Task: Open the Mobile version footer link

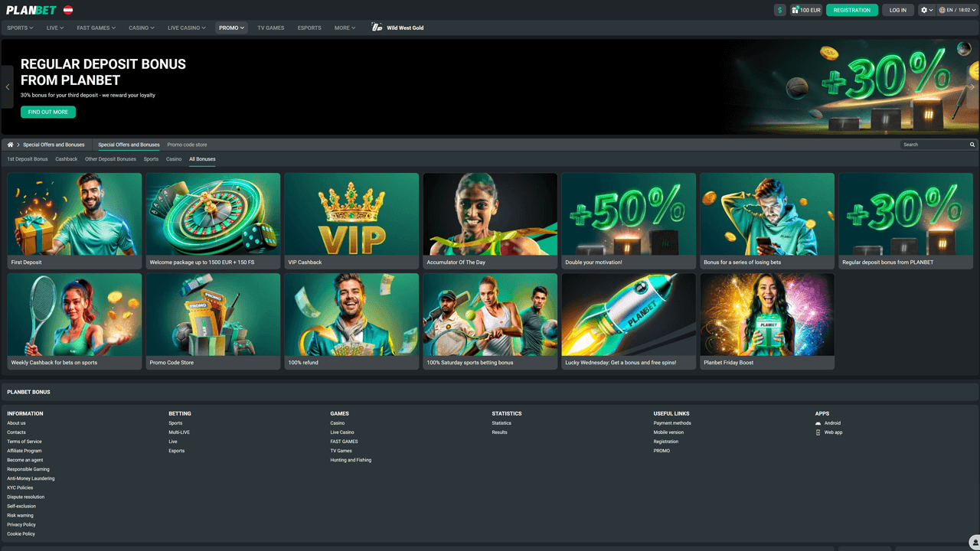Action: tap(668, 432)
